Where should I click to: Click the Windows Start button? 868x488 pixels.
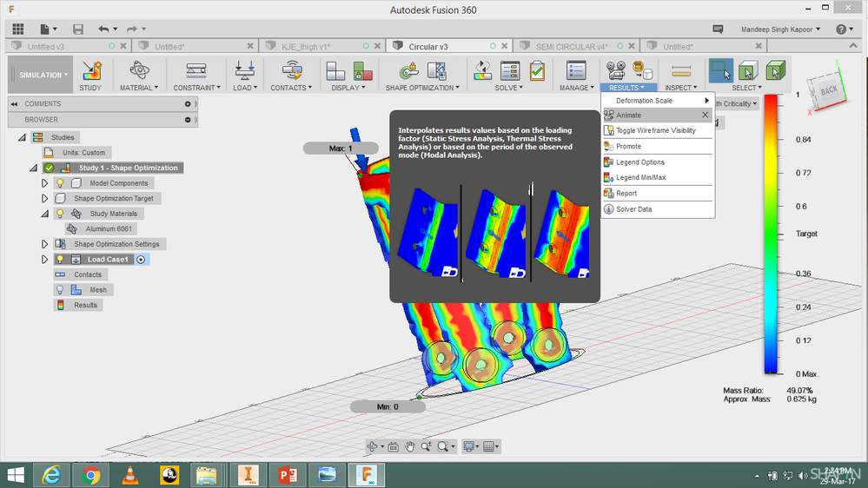tap(16, 475)
